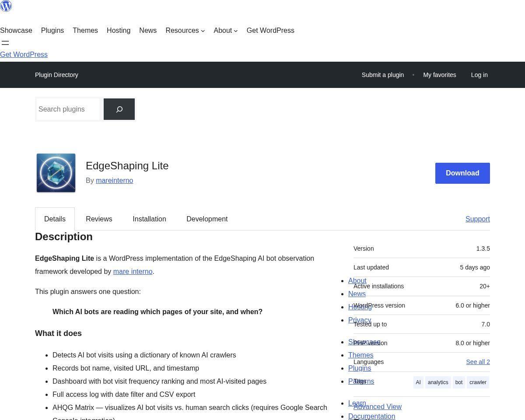Switch to the Development tab
The width and height of the screenshot is (525, 420).
coord(207,219)
